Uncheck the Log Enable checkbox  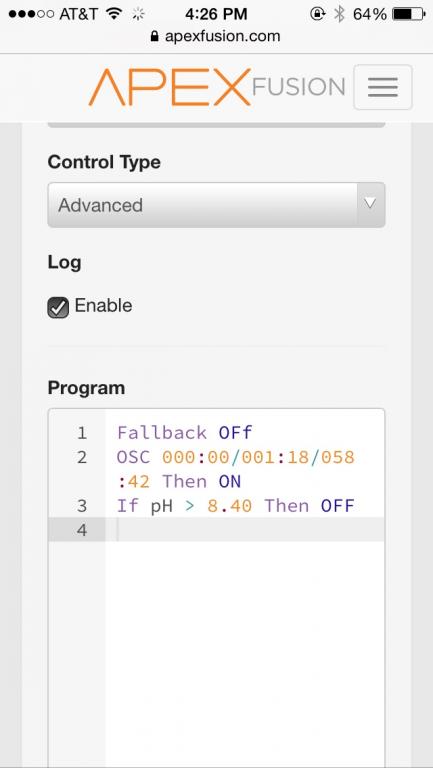[x=58, y=308]
